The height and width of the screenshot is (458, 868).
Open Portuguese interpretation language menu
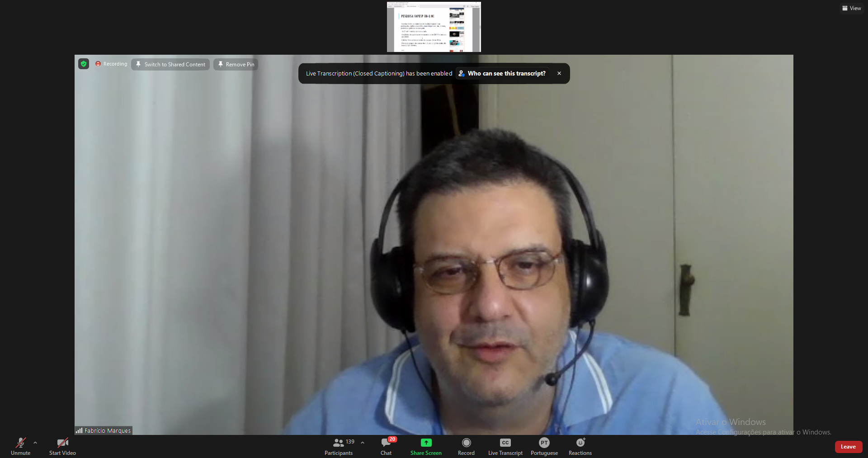coord(544,446)
